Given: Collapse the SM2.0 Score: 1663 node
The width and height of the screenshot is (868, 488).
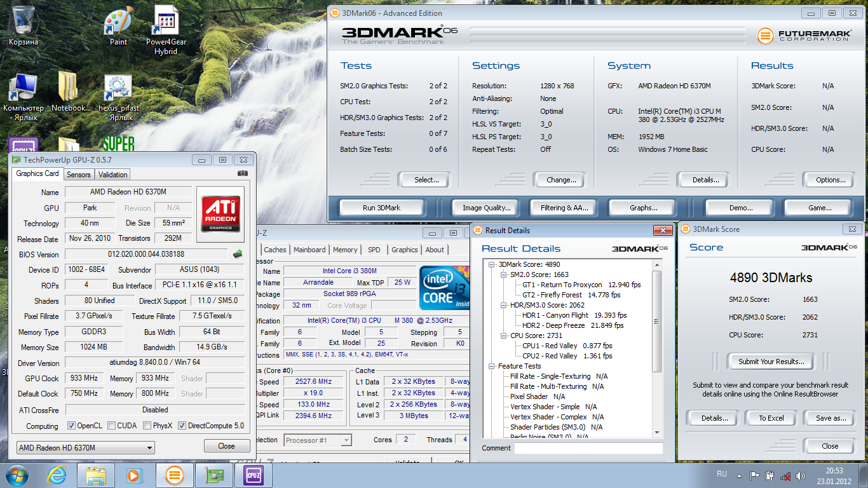Looking at the screenshot, I should (x=503, y=274).
